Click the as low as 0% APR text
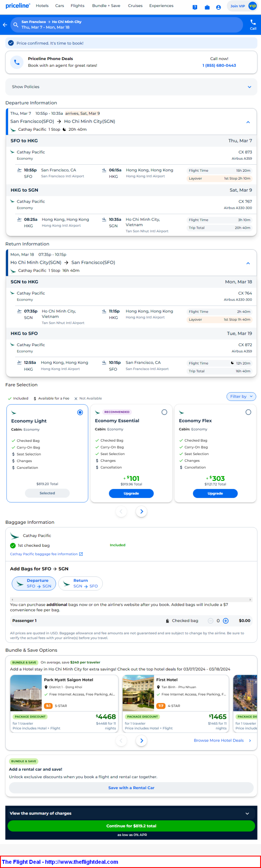 click(132, 835)
